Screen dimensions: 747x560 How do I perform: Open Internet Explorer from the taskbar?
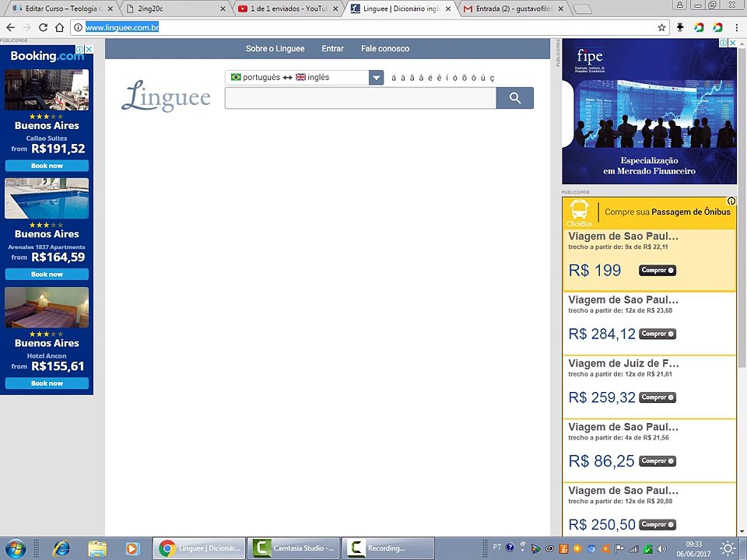tap(61, 548)
